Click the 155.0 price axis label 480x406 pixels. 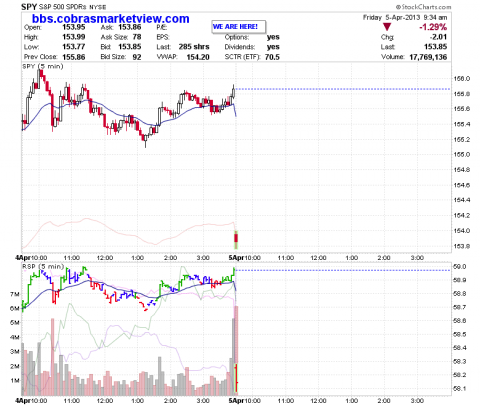[462, 155]
